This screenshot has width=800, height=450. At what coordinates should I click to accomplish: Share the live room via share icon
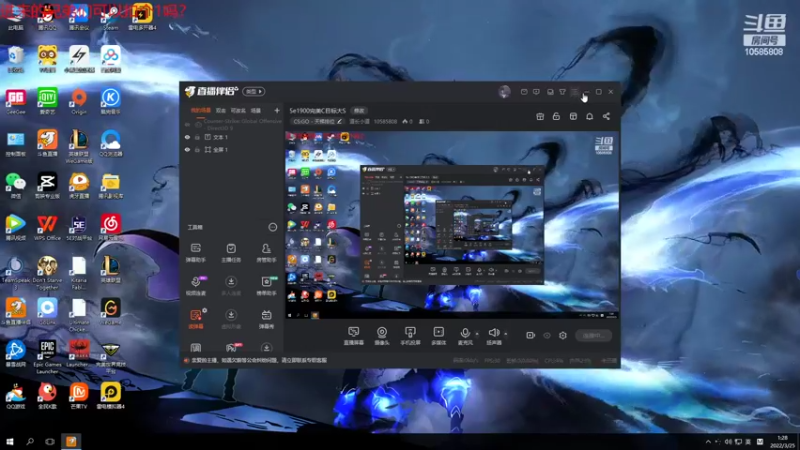pyautogui.click(x=606, y=116)
